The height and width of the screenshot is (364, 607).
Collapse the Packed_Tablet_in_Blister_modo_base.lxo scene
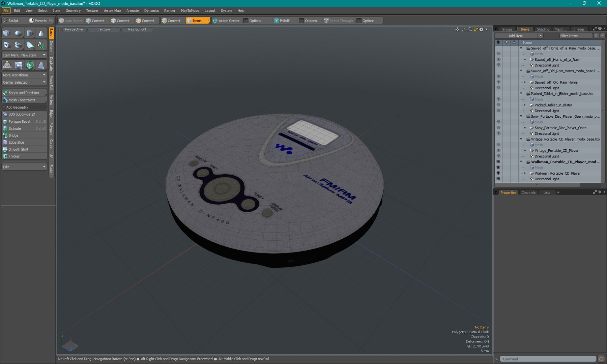coord(521,94)
